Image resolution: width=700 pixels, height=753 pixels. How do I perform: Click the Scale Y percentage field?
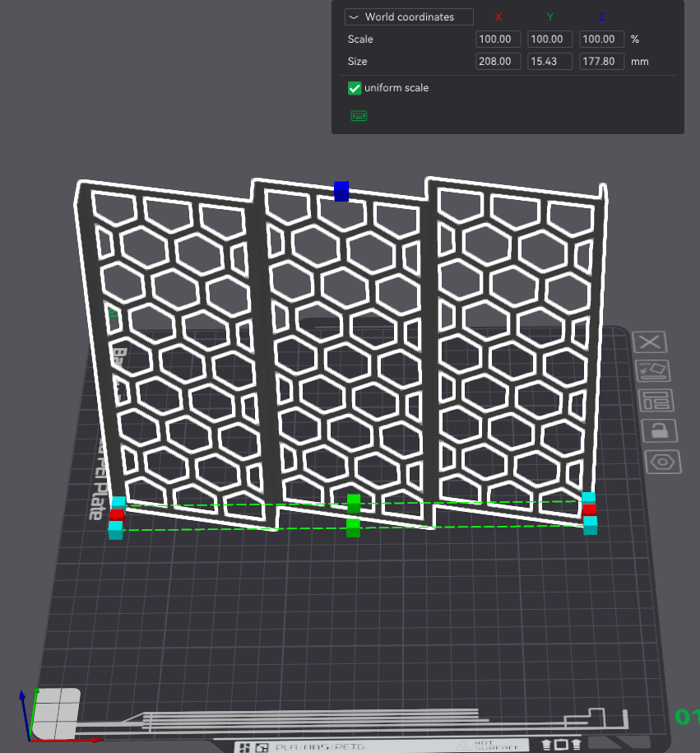549,39
